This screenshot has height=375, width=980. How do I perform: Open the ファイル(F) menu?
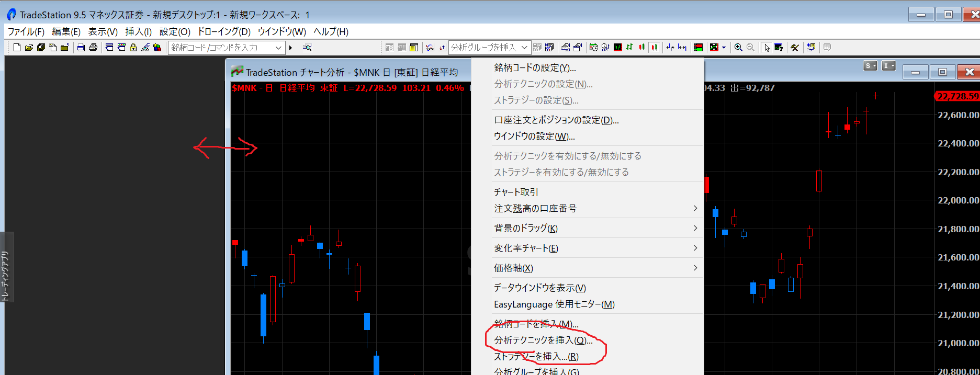point(26,31)
